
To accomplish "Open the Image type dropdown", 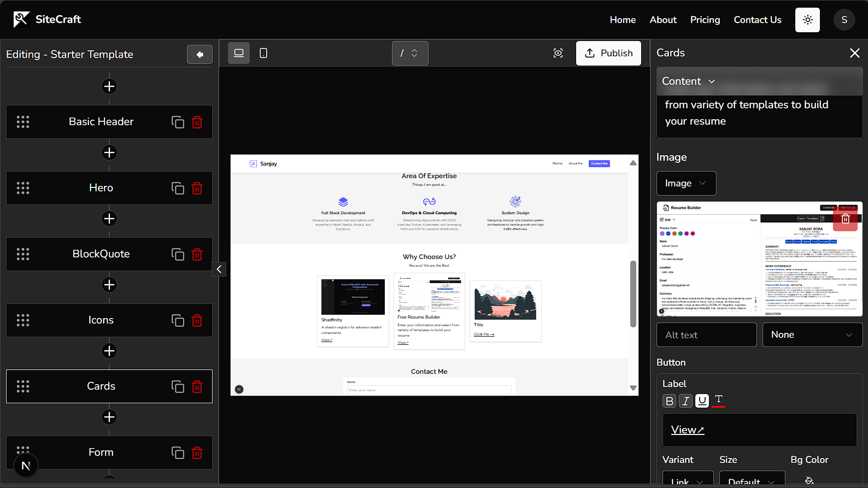I will [686, 184].
